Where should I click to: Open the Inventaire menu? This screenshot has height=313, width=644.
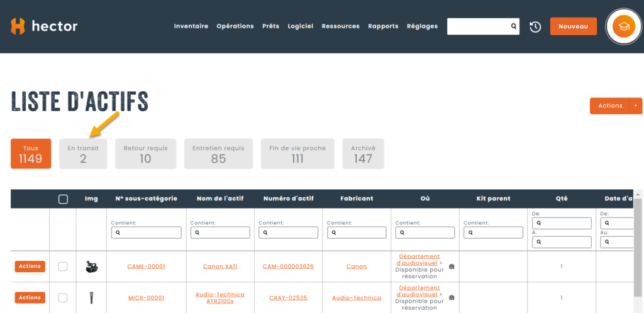[x=191, y=26]
